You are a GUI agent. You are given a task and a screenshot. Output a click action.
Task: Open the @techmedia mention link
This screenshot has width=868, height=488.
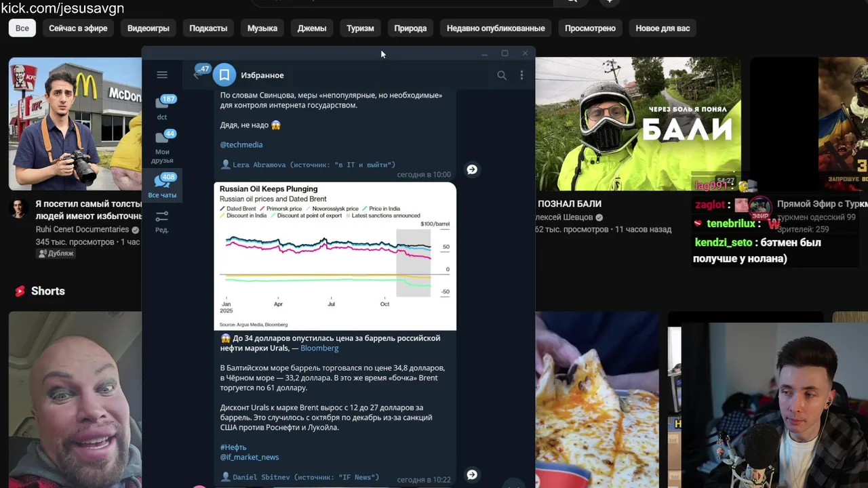pyautogui.click(x=241, y=144)
